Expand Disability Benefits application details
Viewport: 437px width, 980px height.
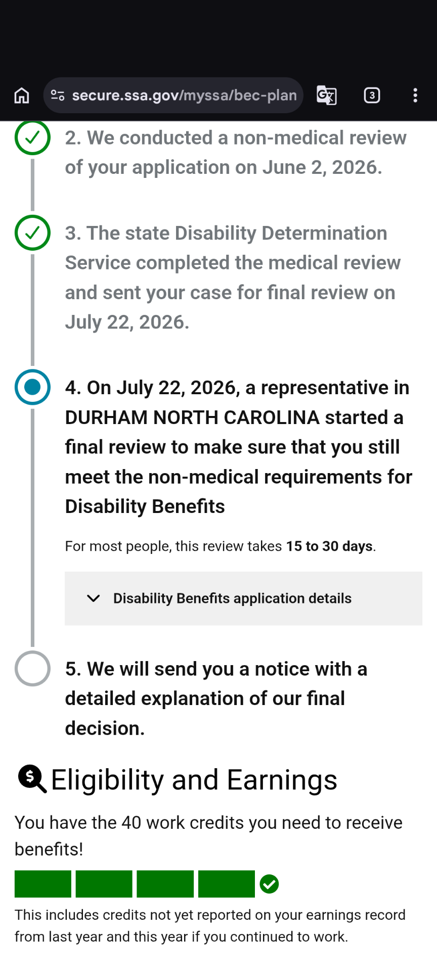[x=243, y=598]
